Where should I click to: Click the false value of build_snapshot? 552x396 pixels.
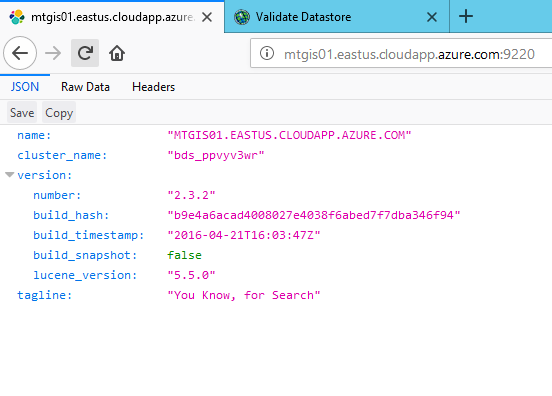(x=184, y=255)
